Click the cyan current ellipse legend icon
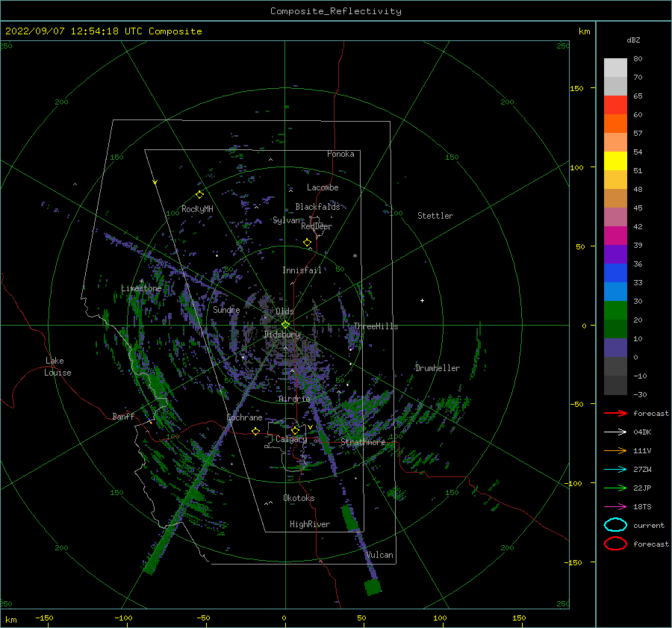The image size is (672, 628). click(615, 525)
